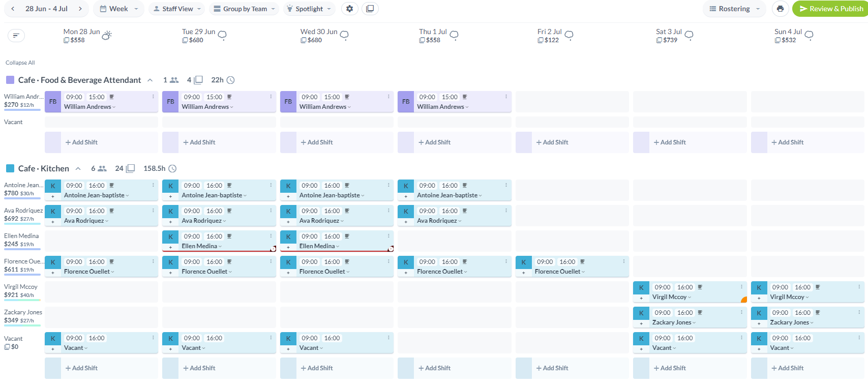The height and width of the screenshot is (386, 868).
Task: Click the Review & Publish button
Action: coord(831,9)
